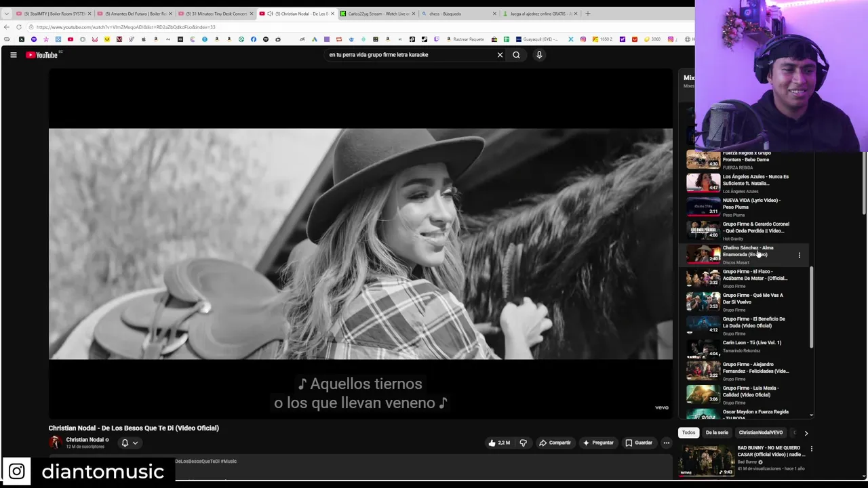Click the Preguntar button
Image resolution: width=868 pixels, height=488 pixels.
tap(598, 443)
